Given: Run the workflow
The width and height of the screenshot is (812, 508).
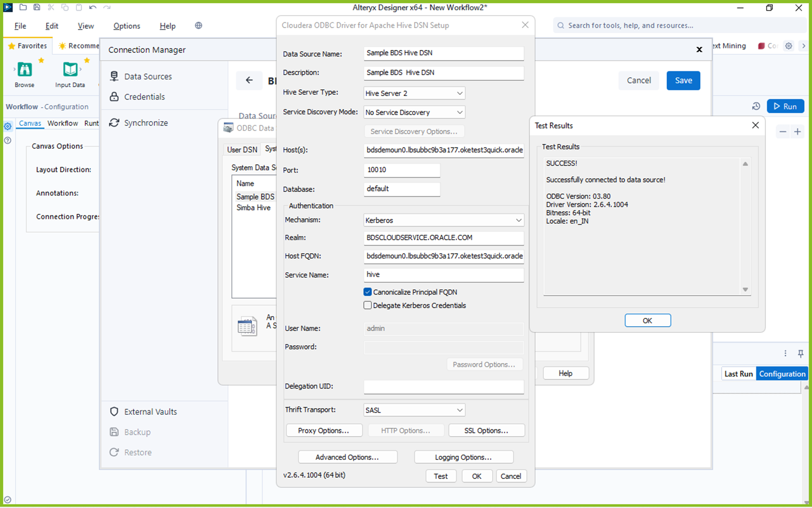Looking at the screenshot, I should (x=786, y=106).
